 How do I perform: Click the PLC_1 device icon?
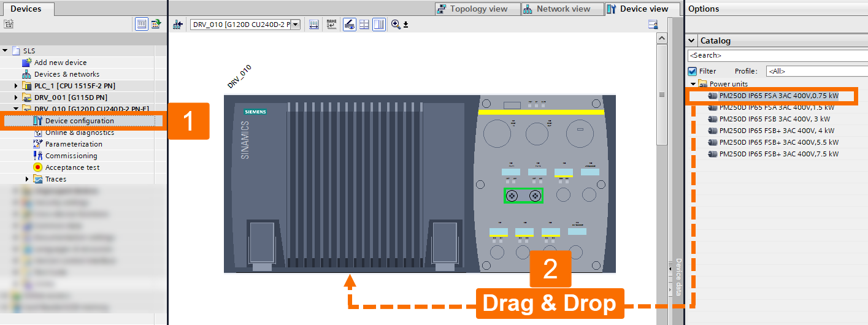coord(26,86)
